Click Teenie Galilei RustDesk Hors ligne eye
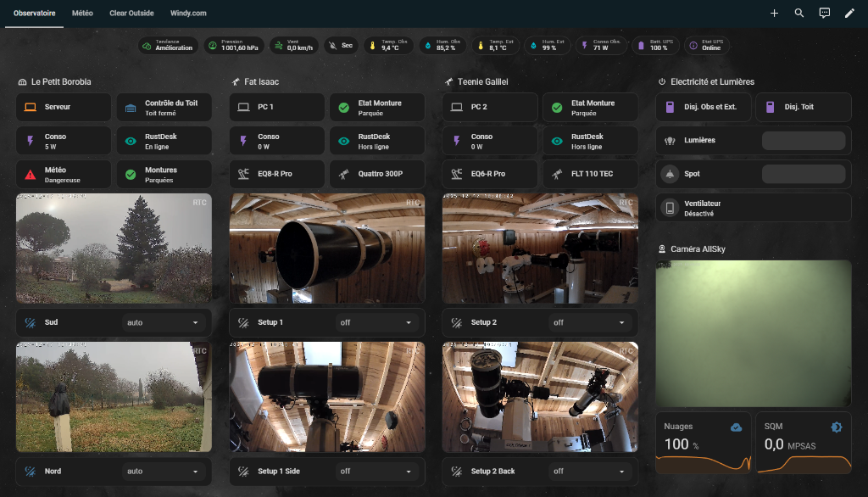 pos(557,141)
